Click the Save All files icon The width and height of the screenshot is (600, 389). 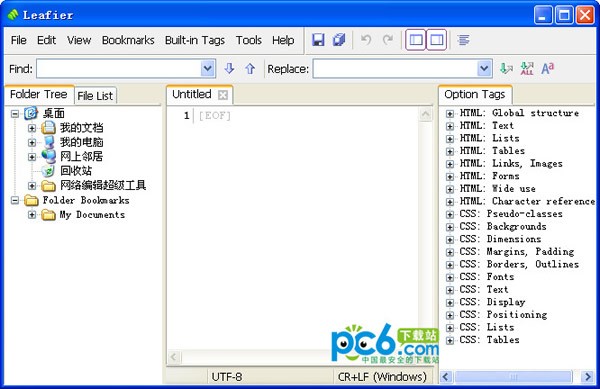click(x=339, y=40)
